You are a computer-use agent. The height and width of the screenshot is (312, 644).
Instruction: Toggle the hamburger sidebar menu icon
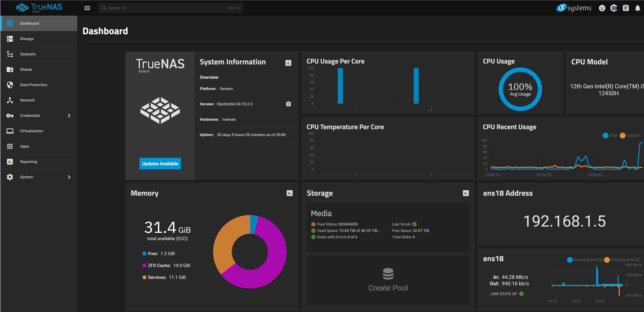tap(87, 8)
